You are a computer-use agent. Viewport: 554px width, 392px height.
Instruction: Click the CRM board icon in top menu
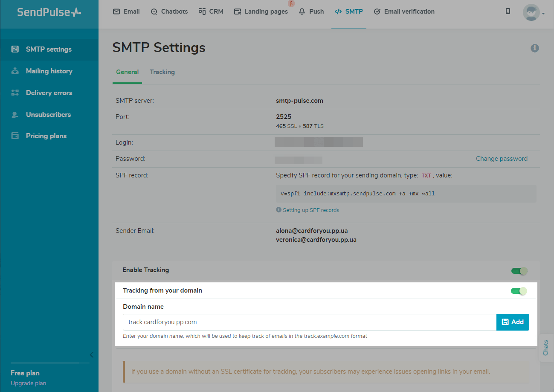202,12
